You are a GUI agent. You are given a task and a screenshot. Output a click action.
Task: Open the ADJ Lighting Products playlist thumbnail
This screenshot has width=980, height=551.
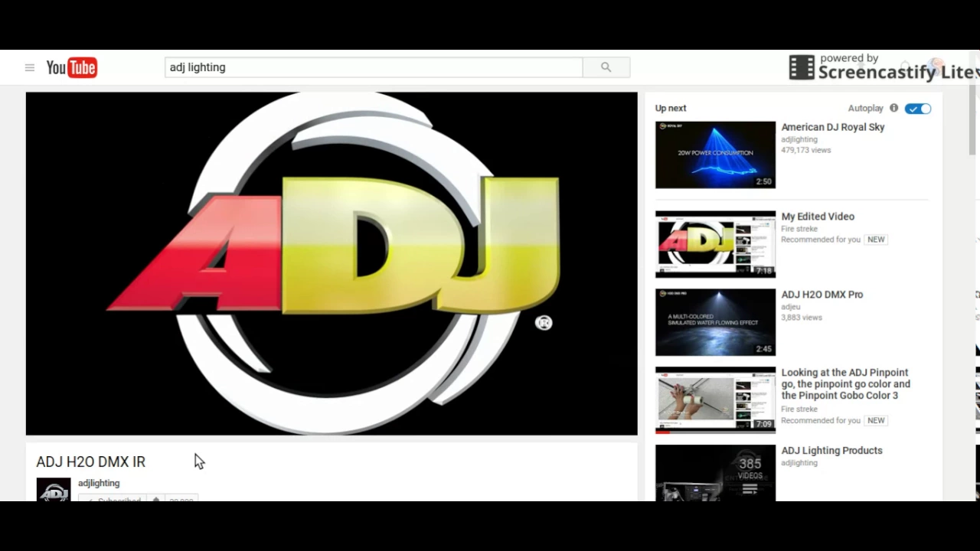(x=715, y=473)
